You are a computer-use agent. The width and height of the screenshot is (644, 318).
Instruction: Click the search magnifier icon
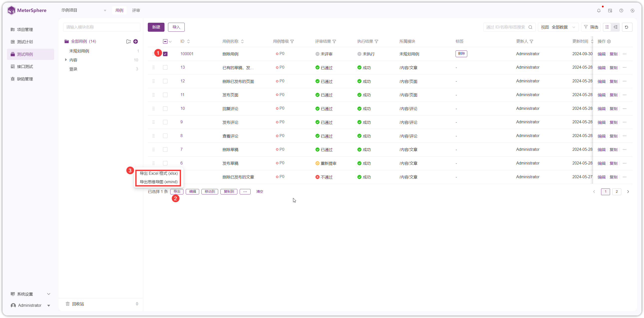tap(530, 27)
